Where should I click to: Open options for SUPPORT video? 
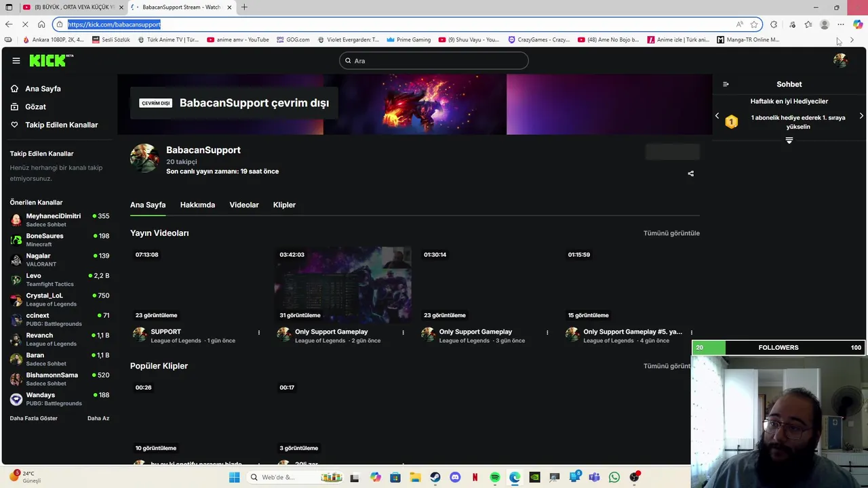(258, 332)
